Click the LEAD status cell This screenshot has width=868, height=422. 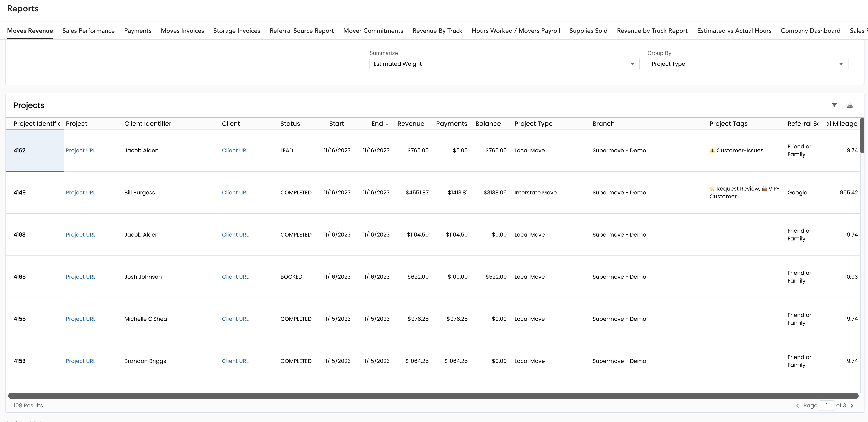point(286,151)
